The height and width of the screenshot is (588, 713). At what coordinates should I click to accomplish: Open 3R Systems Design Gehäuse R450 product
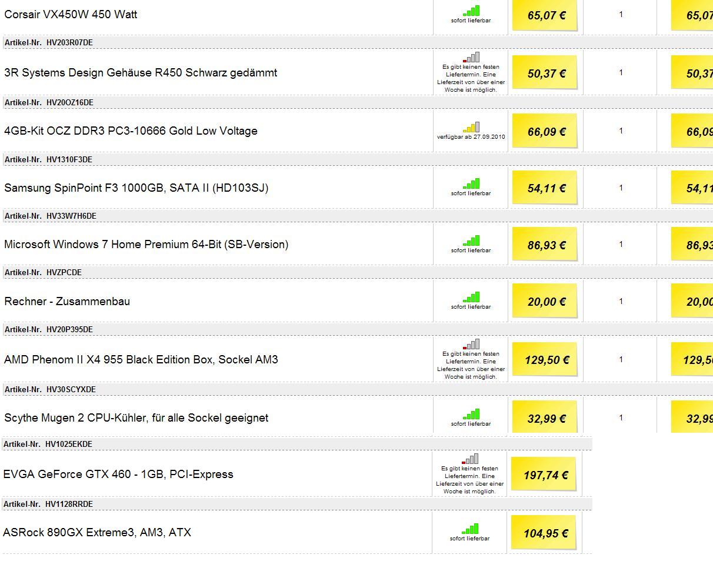[141, 73]
